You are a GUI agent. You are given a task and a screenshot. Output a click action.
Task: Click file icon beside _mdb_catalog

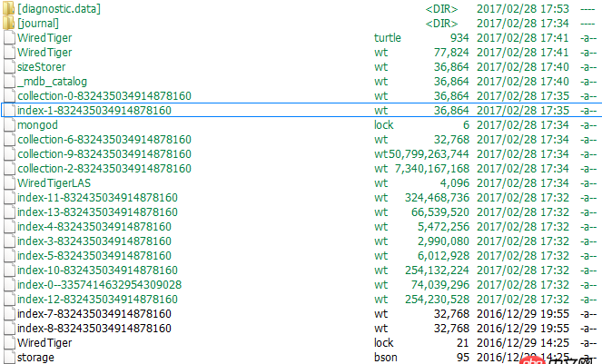(9, 82)
